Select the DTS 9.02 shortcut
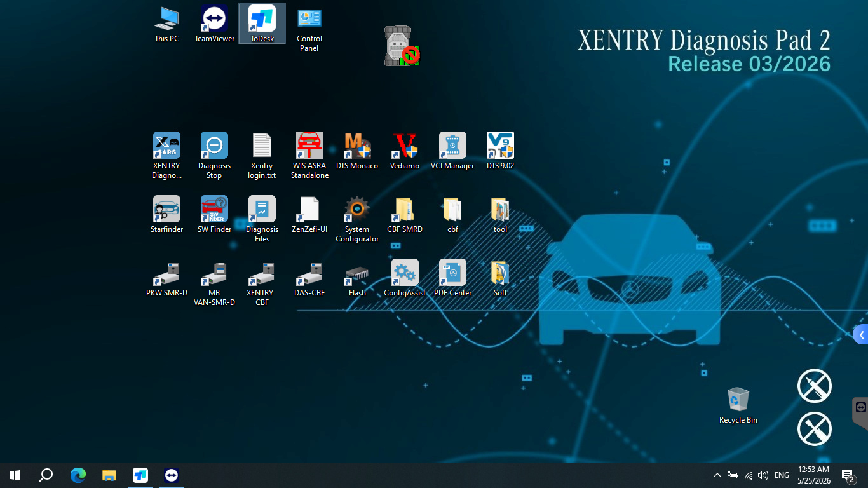 500,151
